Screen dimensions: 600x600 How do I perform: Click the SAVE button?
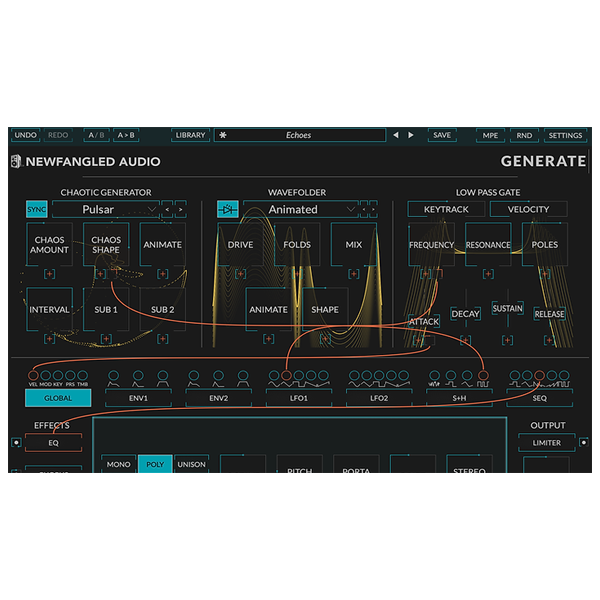pos(441,135)
